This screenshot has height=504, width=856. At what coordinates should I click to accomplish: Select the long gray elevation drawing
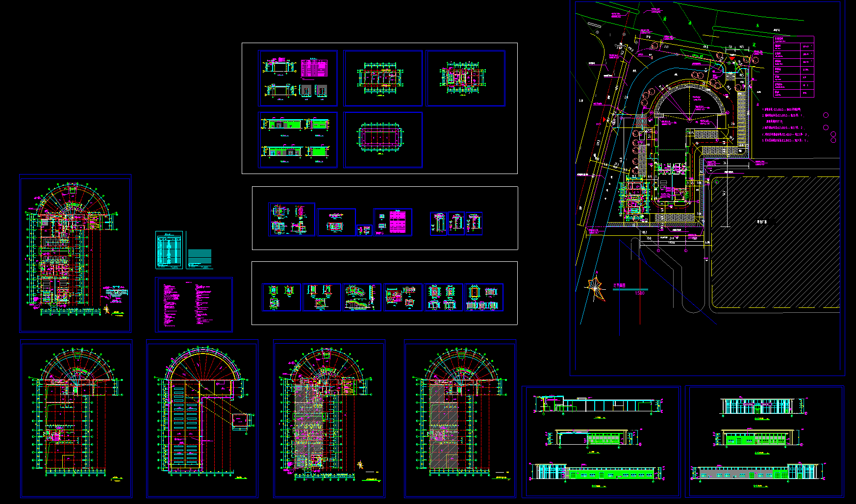[757, 472]
